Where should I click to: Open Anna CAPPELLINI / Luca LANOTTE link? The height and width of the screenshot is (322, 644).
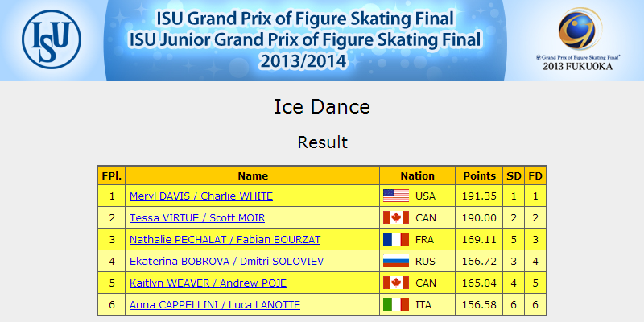[x=215, y=305]
